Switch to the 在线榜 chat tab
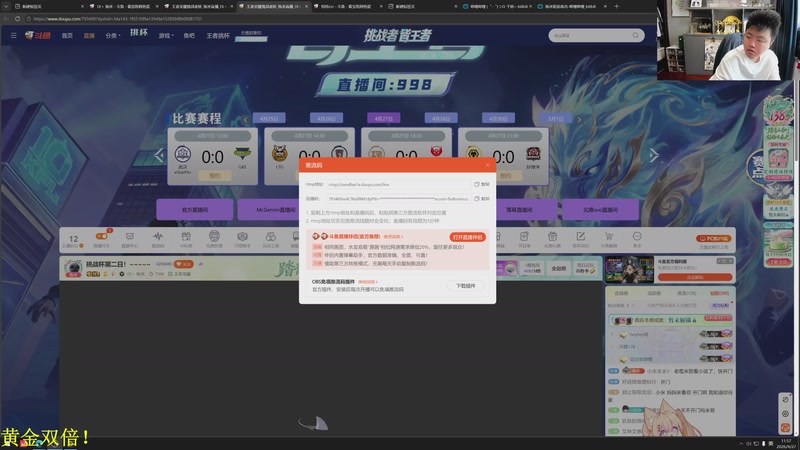Screen dimensions: 800x450 pyautogui.click(x=621, y=293)
